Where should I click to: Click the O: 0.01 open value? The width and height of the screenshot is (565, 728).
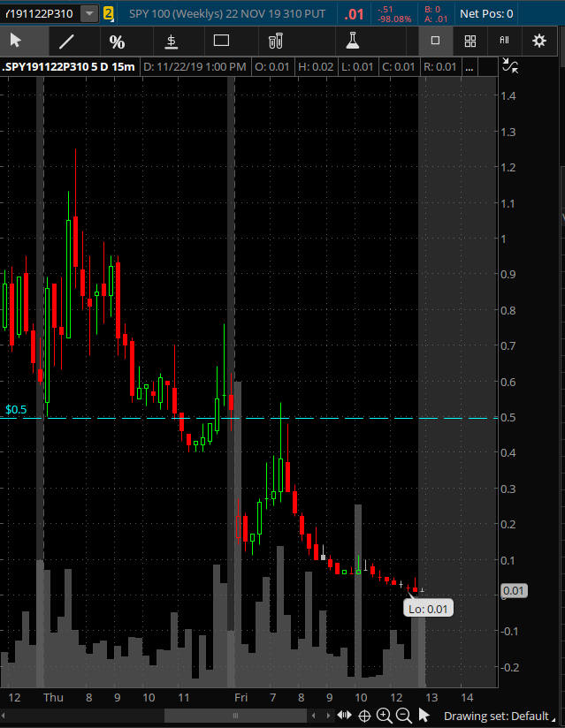click(271, 67)
